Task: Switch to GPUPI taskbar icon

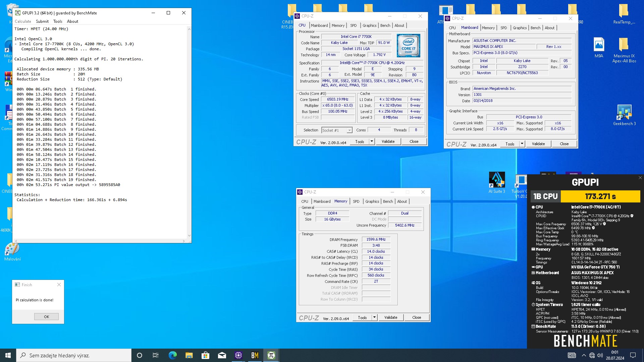Action: tap(271, 355)
